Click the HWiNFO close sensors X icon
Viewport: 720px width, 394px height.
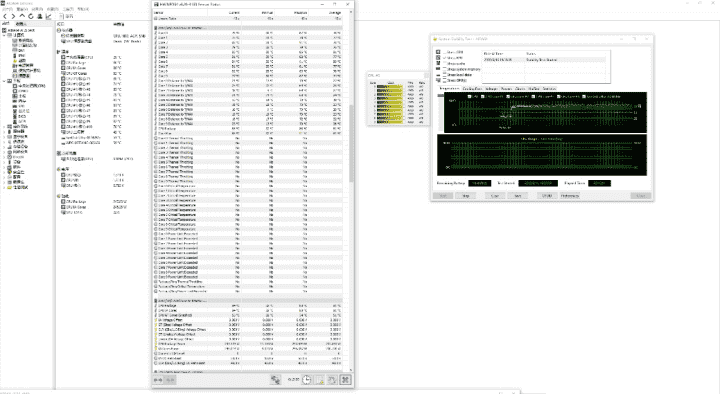tap(345, 380)
